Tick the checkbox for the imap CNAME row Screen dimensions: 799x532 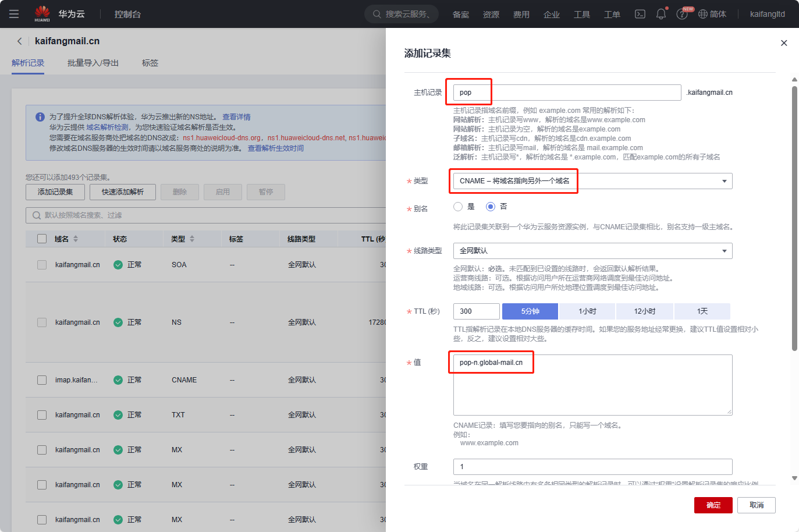click(42, 380)
